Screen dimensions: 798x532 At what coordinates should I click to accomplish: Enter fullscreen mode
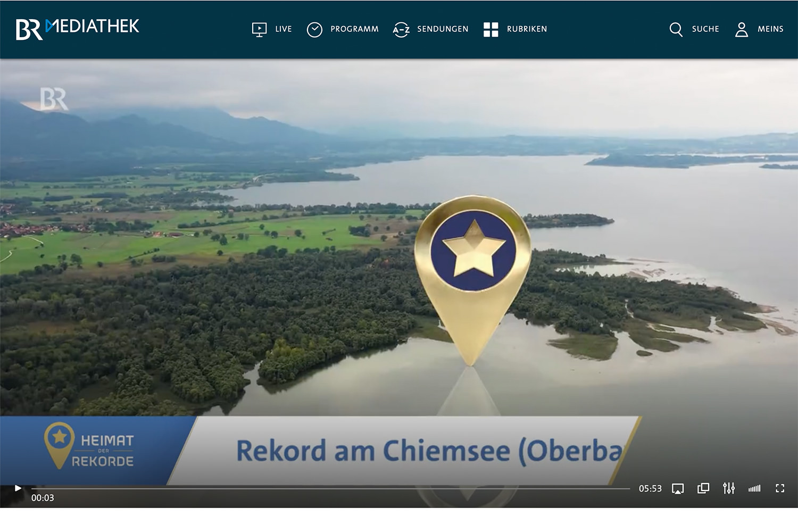pos(780,488)
